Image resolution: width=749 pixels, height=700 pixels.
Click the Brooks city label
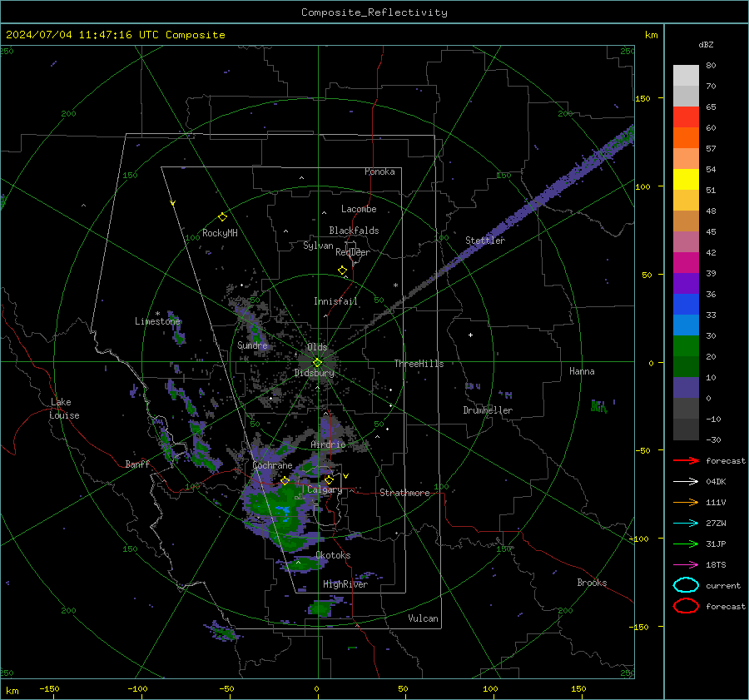click(592, 583)
